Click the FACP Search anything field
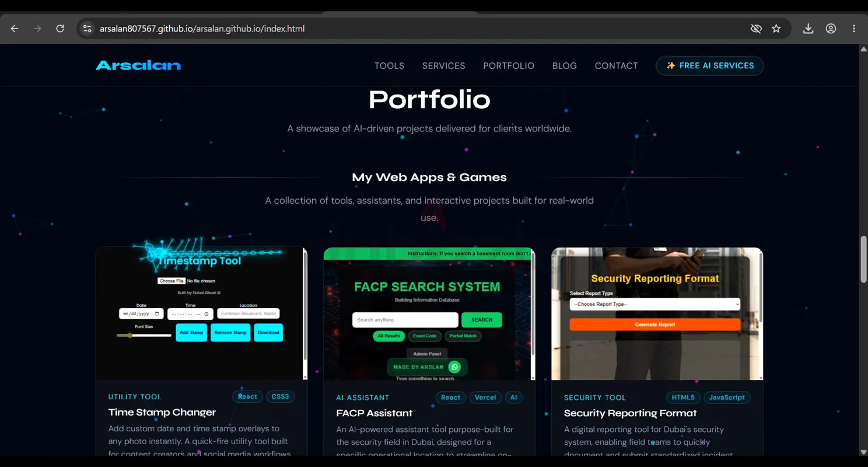 (405, 320)
